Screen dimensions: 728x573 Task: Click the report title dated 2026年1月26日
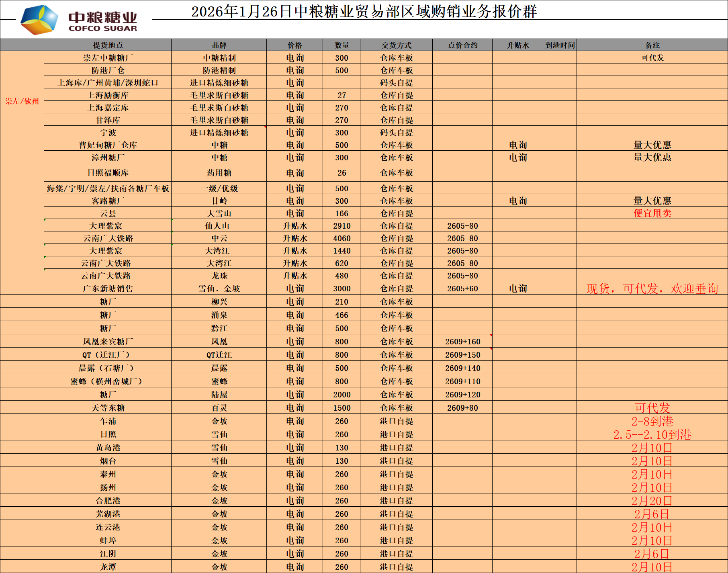pos(364,11)
